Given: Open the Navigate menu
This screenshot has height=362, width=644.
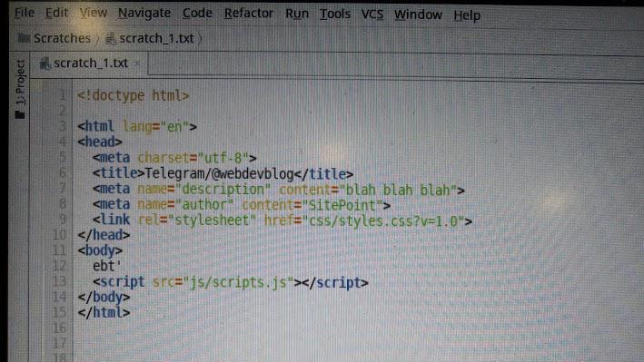Looking at the screenshot, I should (x=144, y=14).
